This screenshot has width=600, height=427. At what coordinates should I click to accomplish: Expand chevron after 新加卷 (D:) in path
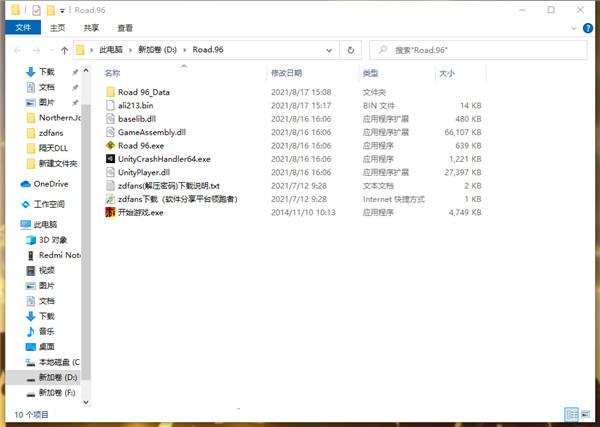185,50
